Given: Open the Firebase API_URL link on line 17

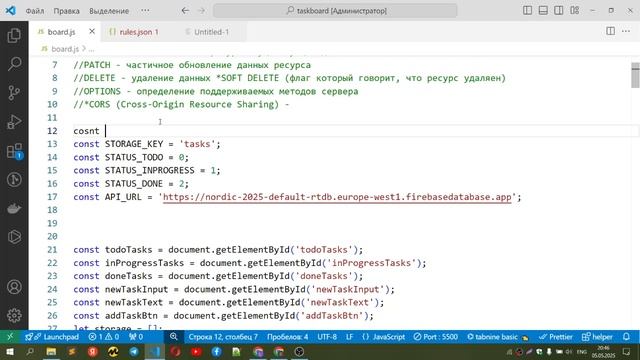Looking at the screenshot, I should 337,197.
